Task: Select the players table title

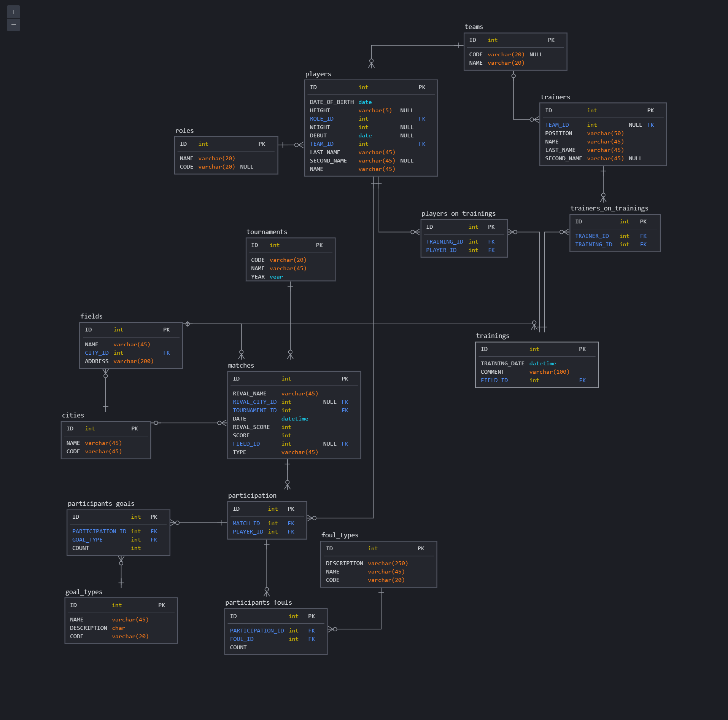Action: click(x=318, y=74)
